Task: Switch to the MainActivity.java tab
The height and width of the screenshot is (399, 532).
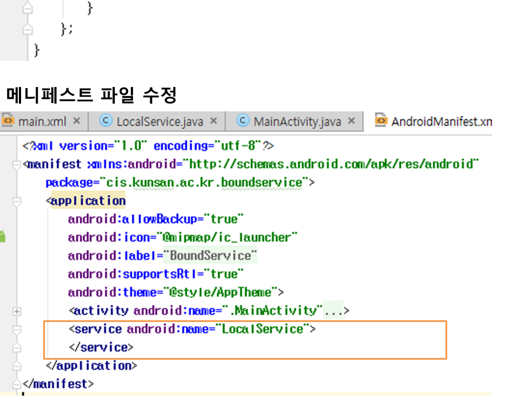Action: tap(297, 121)
